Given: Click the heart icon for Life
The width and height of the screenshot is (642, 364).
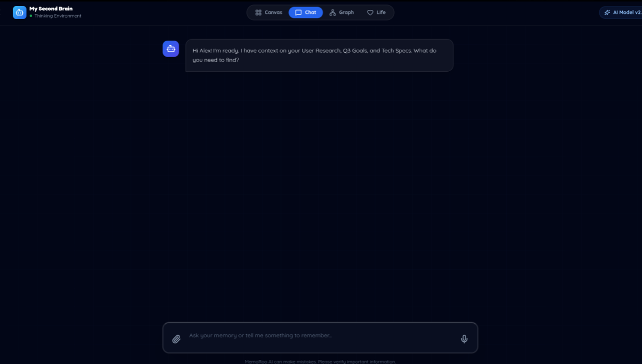Looking at the screenshot, I should coord(370,13).
